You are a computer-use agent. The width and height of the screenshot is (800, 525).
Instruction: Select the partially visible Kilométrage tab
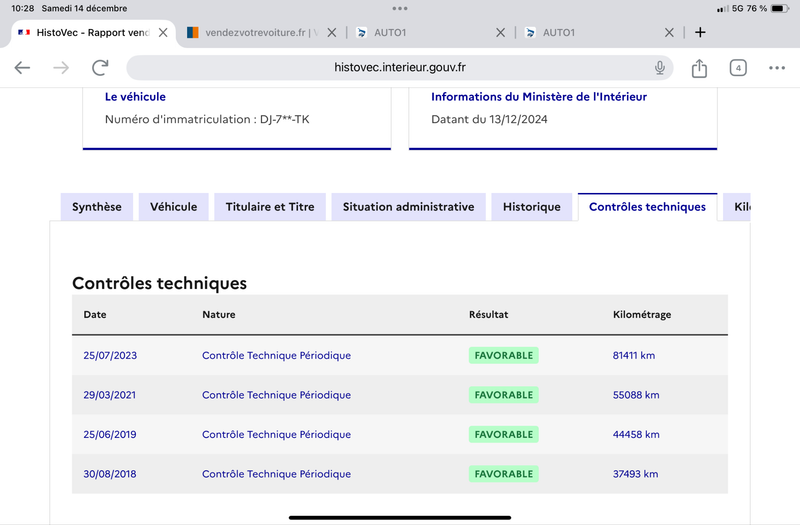[737, 207]
